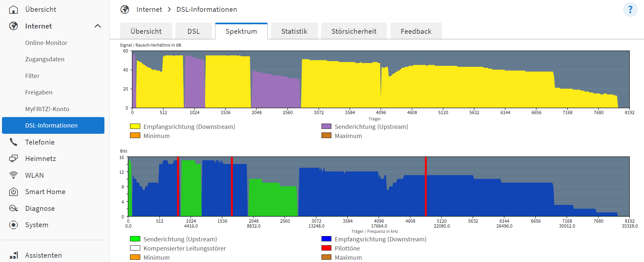Open Online-Monitor in sidebar
Image resolution: width=644 pixels, height=262 pixels.
[46, 43]
